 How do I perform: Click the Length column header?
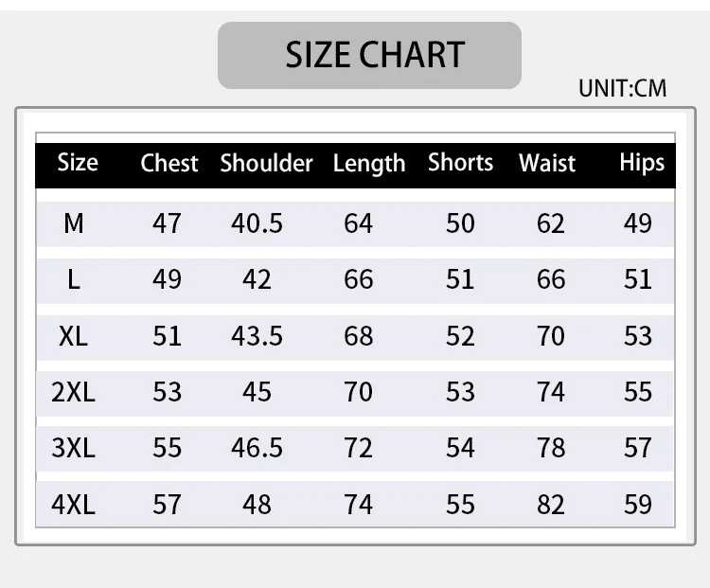coord(368,163)
